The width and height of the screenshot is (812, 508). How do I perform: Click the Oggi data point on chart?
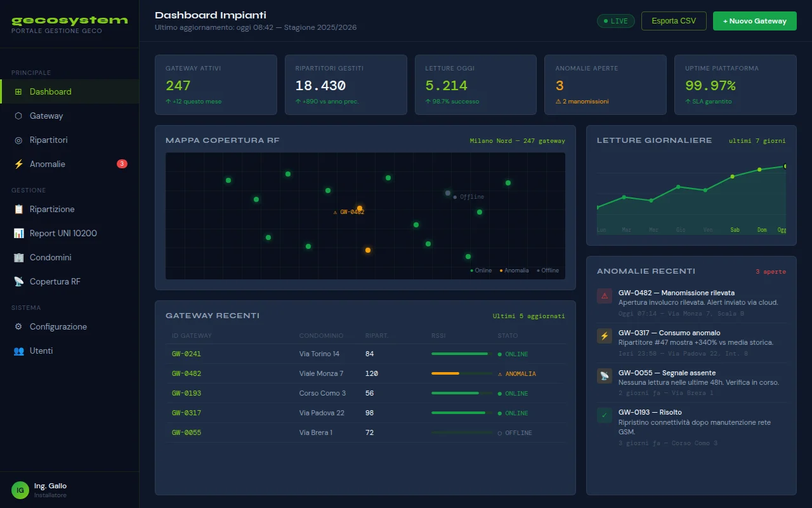click(785, 166)
